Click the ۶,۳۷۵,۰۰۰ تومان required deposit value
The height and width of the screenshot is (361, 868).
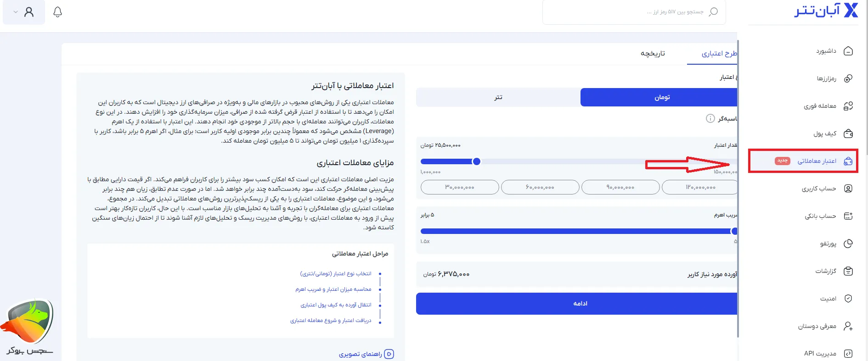point(446,274)
